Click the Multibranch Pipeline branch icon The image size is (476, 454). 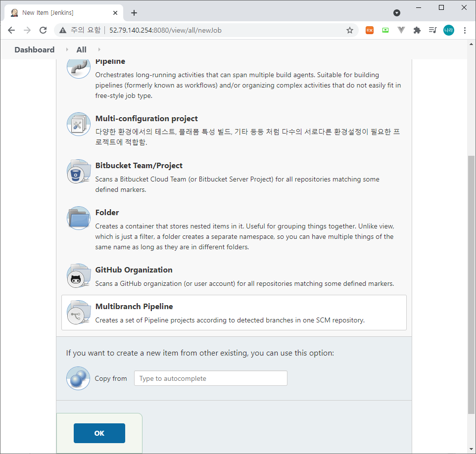(79, 312)
